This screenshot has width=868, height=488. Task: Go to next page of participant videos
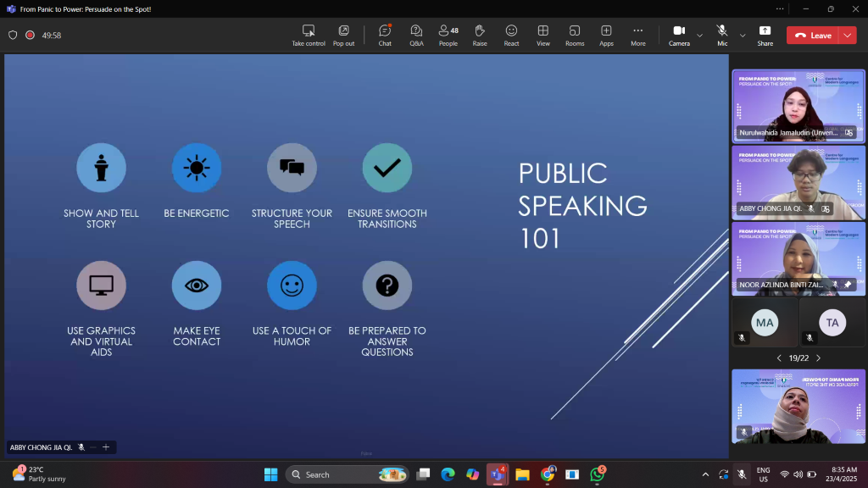click(818, 358)
